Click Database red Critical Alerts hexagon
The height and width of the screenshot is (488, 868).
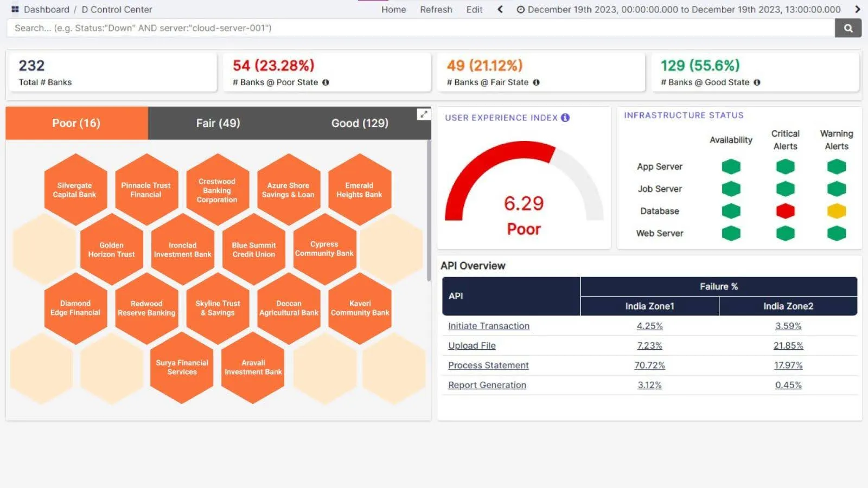785,211
